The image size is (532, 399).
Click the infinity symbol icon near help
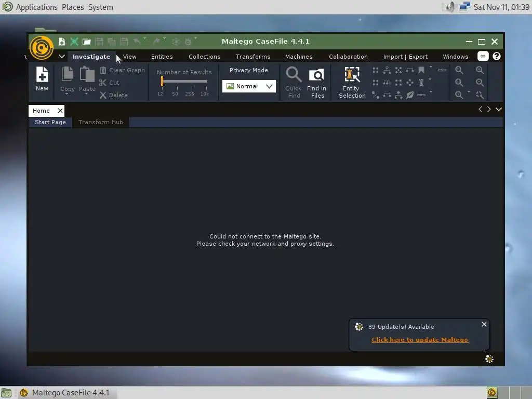coord(483,56)
